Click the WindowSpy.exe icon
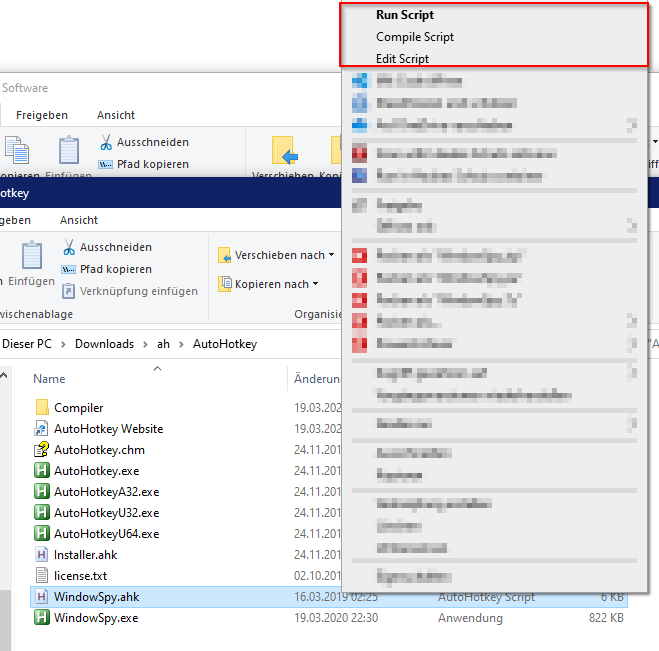This screenshot has width=659, height=651. tap(42, 617)
